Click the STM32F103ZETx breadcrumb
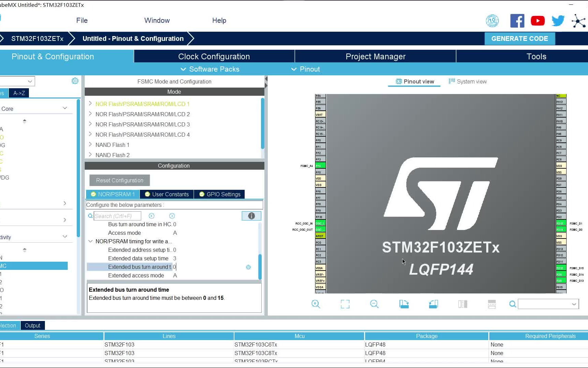 pos(37,39)
